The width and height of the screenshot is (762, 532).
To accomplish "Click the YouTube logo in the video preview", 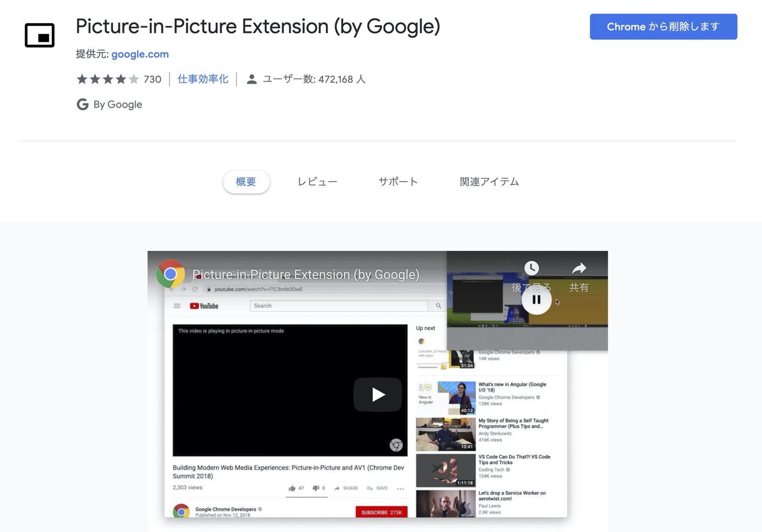I will (203, 305).
